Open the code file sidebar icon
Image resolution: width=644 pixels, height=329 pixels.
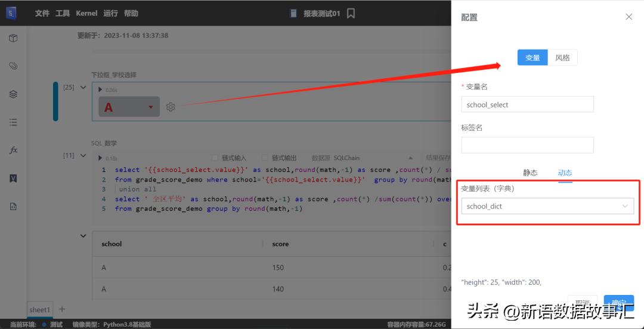(13, 207)
